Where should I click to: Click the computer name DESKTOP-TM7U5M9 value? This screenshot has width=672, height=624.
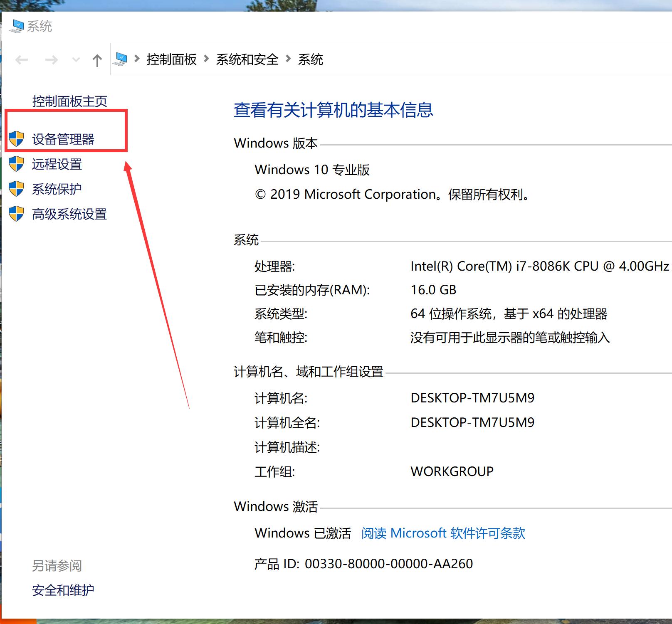click(x=472, y=398)
